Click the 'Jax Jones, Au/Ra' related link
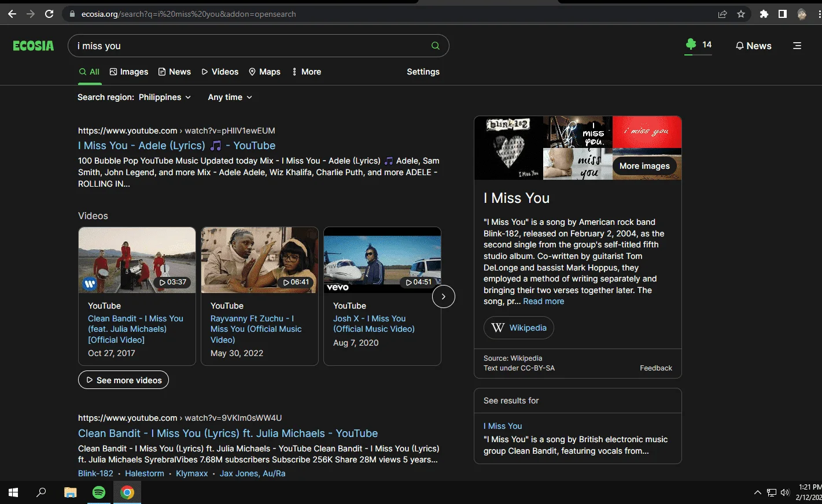 coord(252,473)
